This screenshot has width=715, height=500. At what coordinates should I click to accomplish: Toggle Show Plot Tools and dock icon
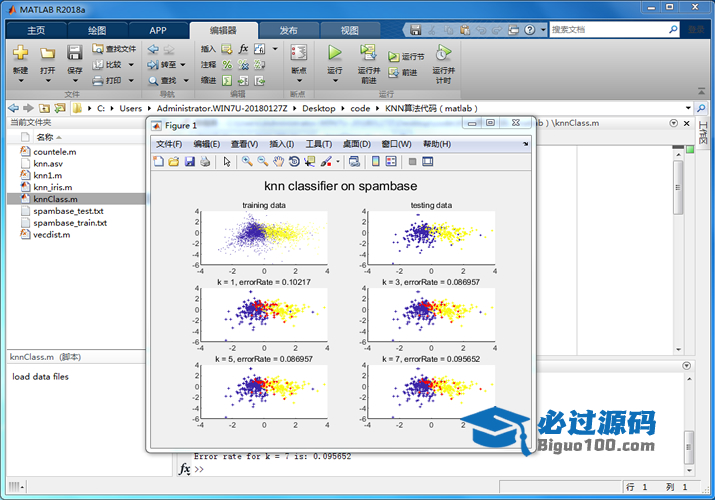point(428,161)
